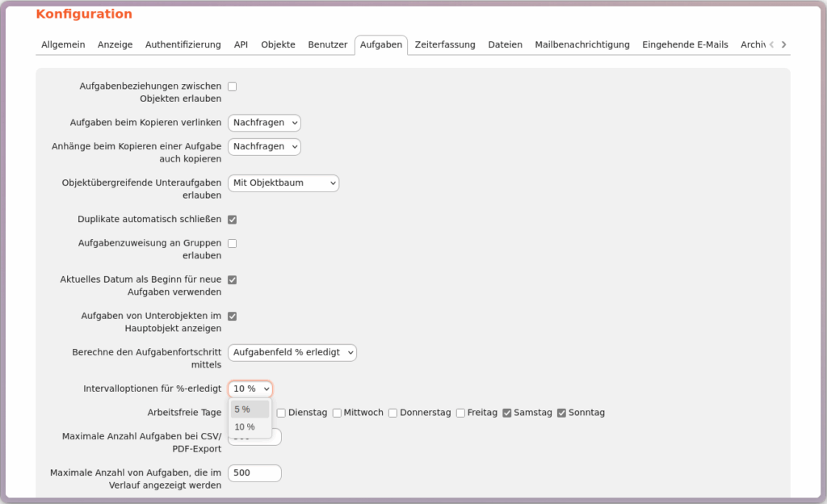
Task: Tick the Freitag checkbox
Action: 460,413
